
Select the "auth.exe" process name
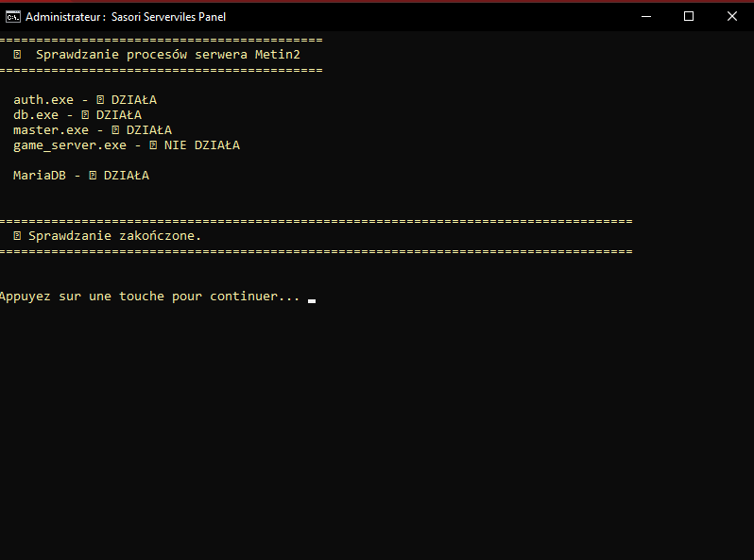point(43,100)
